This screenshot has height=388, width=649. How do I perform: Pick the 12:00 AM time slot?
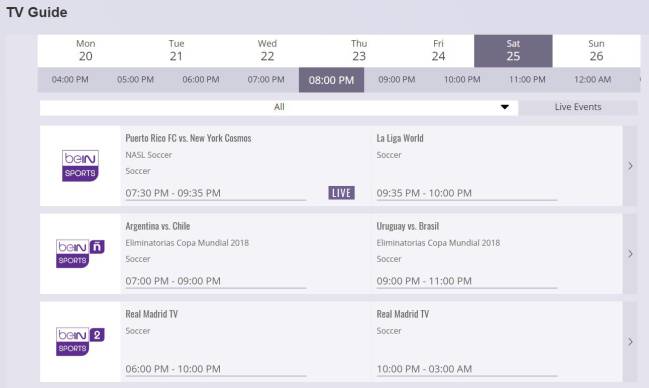(592, 80)
